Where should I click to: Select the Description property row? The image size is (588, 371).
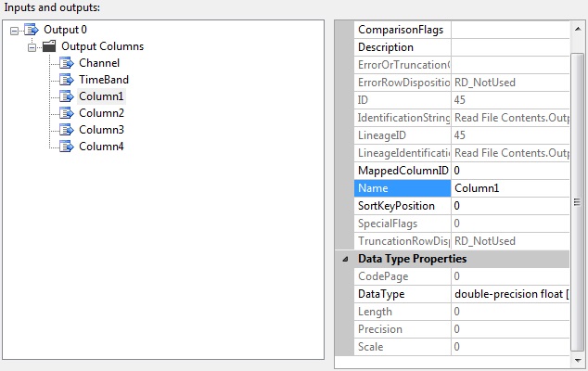click(403, 47)
